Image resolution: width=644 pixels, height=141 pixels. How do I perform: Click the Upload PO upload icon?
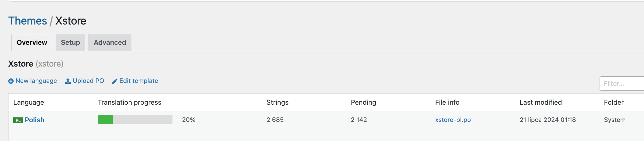[68, 81]
